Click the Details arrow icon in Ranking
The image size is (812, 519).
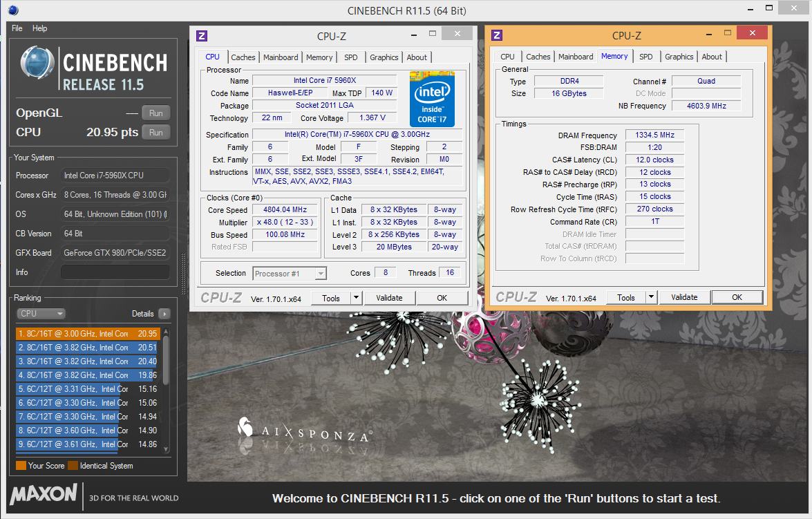click(x=164, y=314)
